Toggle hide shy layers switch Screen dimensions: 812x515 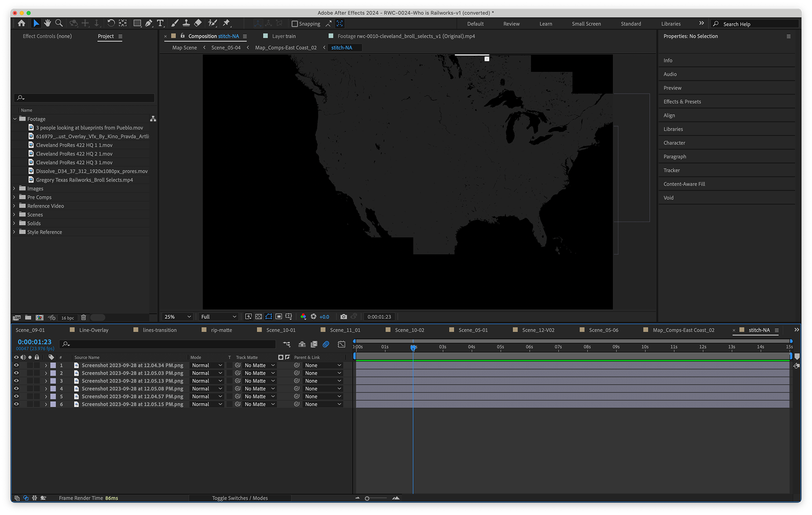tap(302, 345)
